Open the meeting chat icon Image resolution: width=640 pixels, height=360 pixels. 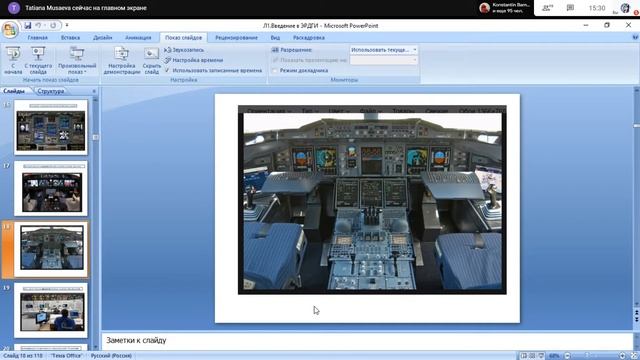570,8
